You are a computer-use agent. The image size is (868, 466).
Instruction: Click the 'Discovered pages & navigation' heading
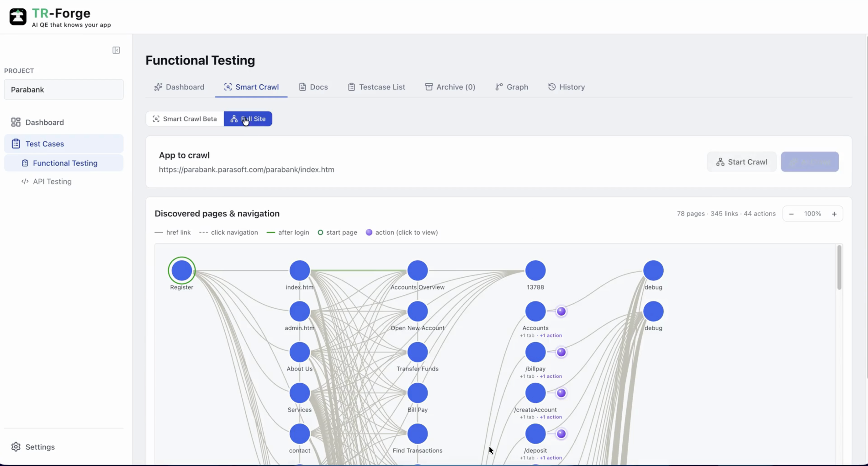click(217, 213)
